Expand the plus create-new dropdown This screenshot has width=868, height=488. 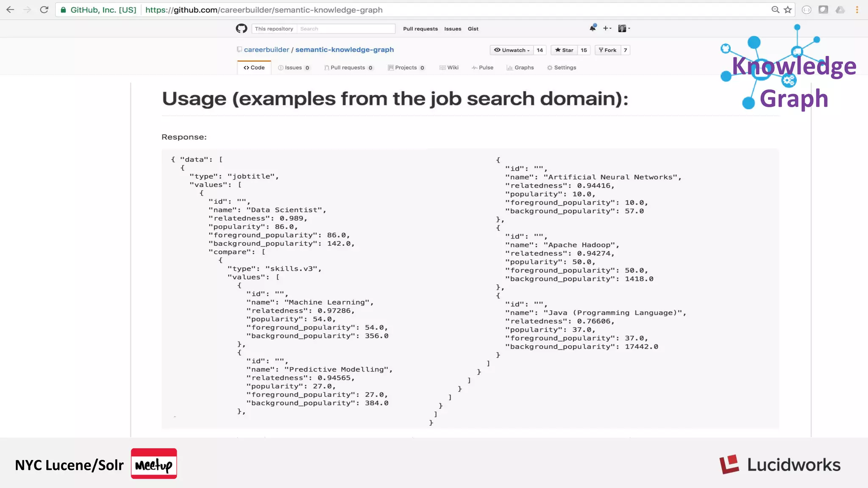pos(607,28)
